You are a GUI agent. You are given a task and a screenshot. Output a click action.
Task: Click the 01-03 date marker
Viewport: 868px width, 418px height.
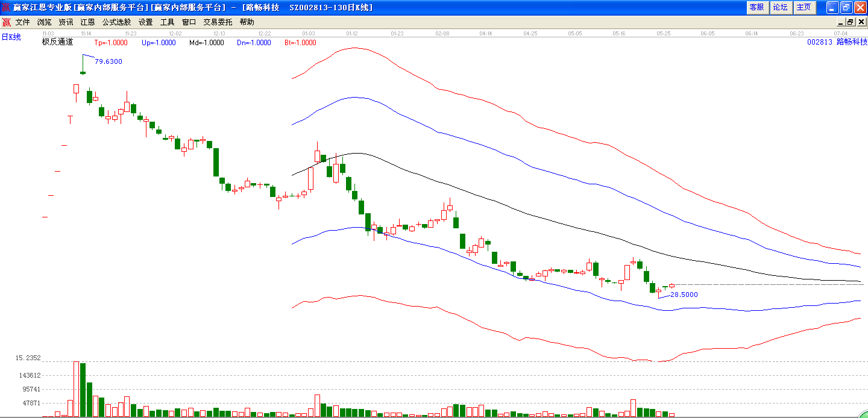[309, 33]
